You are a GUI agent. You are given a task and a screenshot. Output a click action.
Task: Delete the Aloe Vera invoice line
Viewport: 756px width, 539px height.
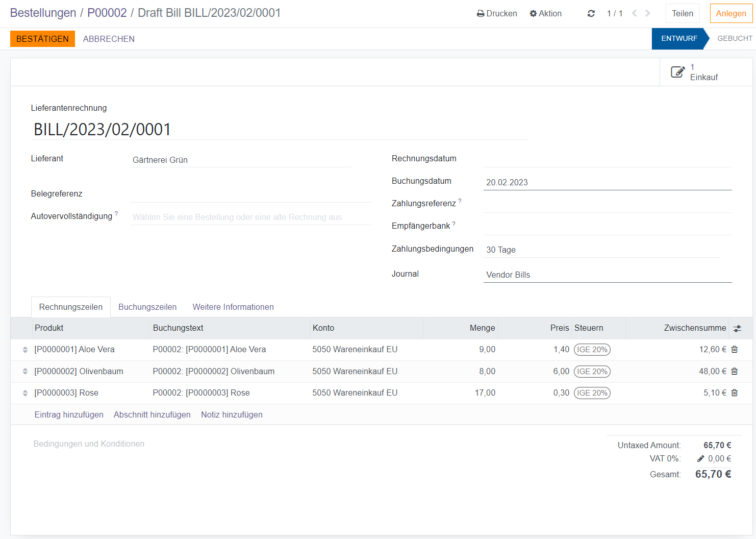pos(734,350)
